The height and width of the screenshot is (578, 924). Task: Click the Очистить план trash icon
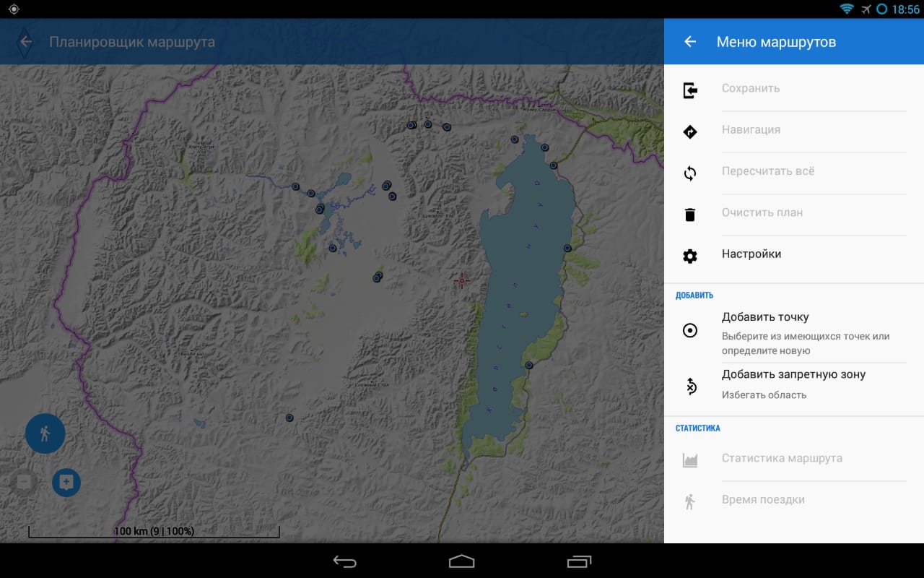(x=690, y=215)
